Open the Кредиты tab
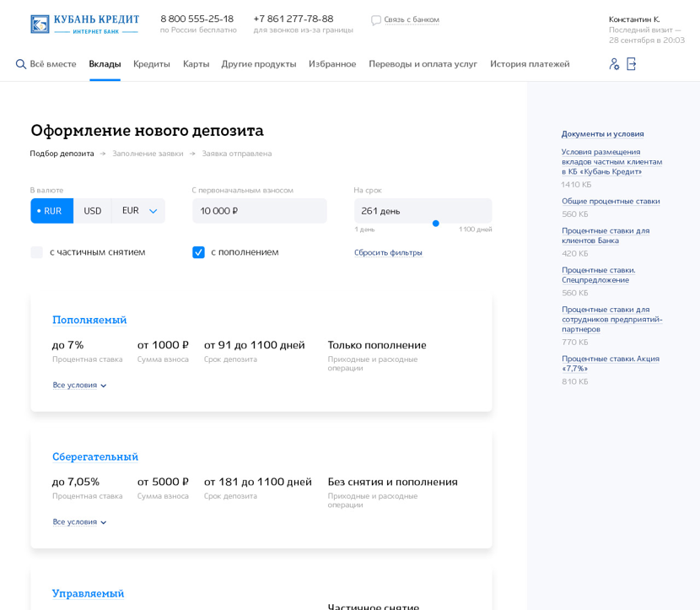 pyautogui.click(x=152, y=64)
